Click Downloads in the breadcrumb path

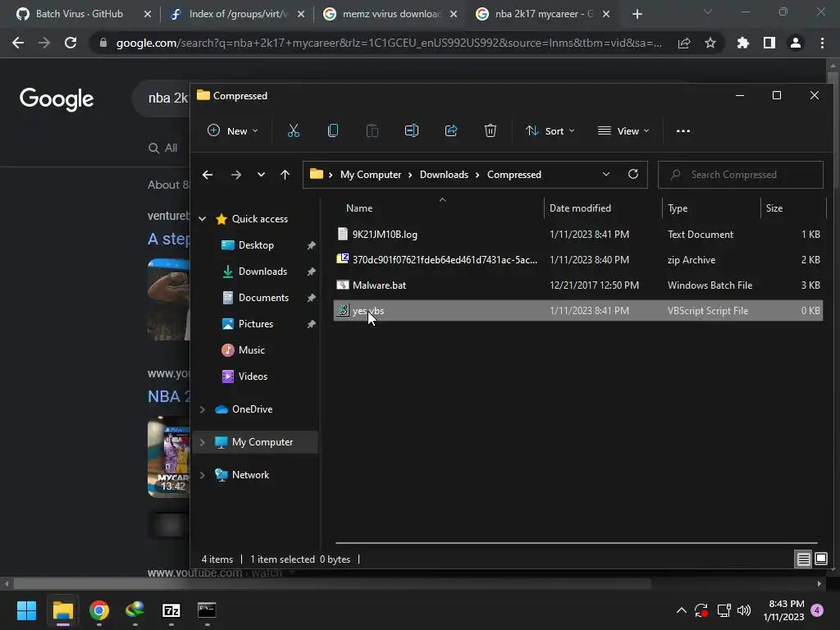click(444, 175)
